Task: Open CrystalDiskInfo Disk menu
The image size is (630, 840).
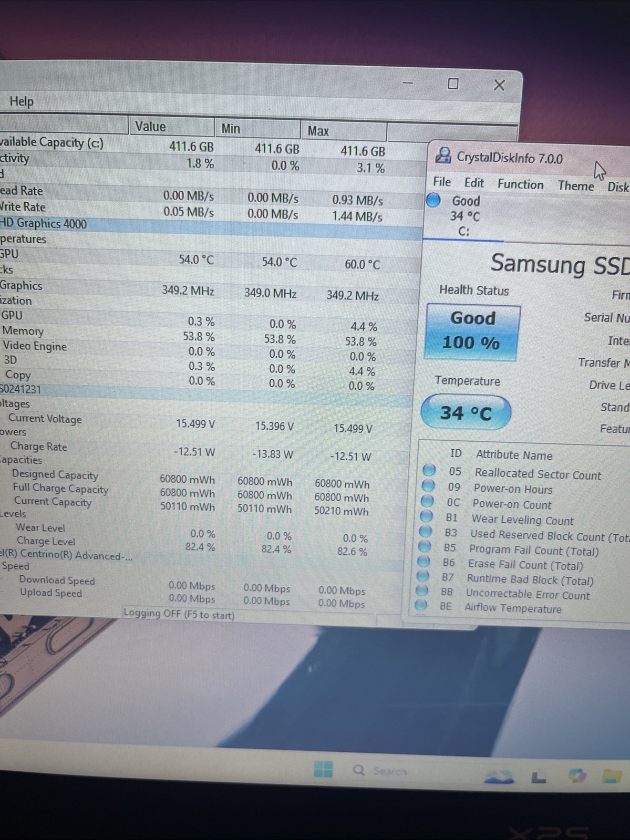Action: pos(618,187)
